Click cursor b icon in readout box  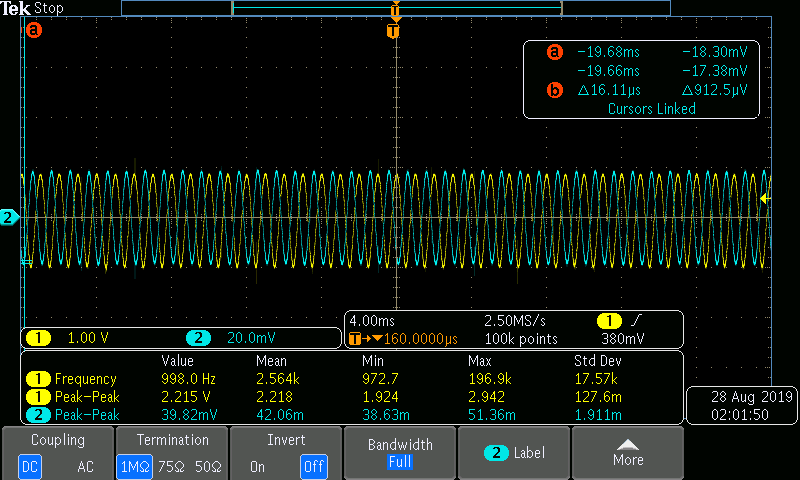click(555, 90)
